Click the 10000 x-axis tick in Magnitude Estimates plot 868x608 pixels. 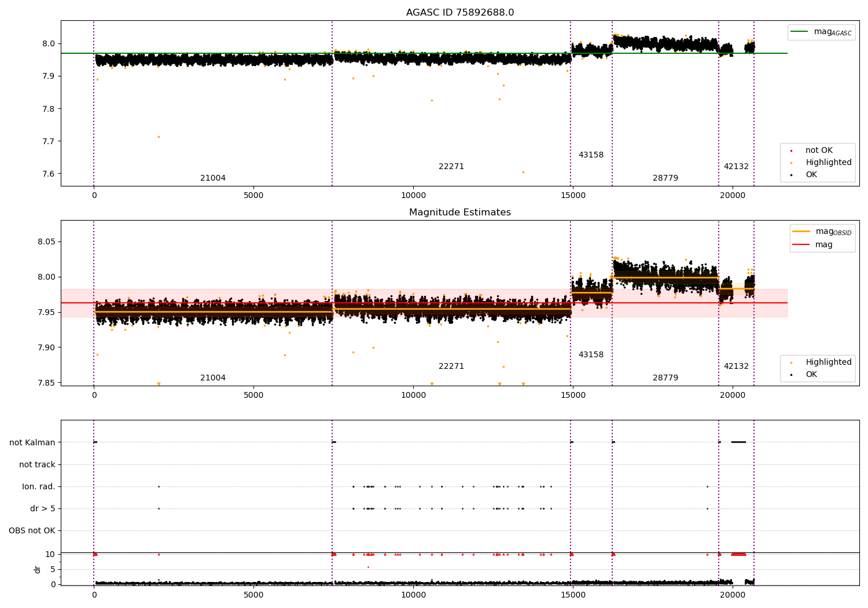[413, 395]
